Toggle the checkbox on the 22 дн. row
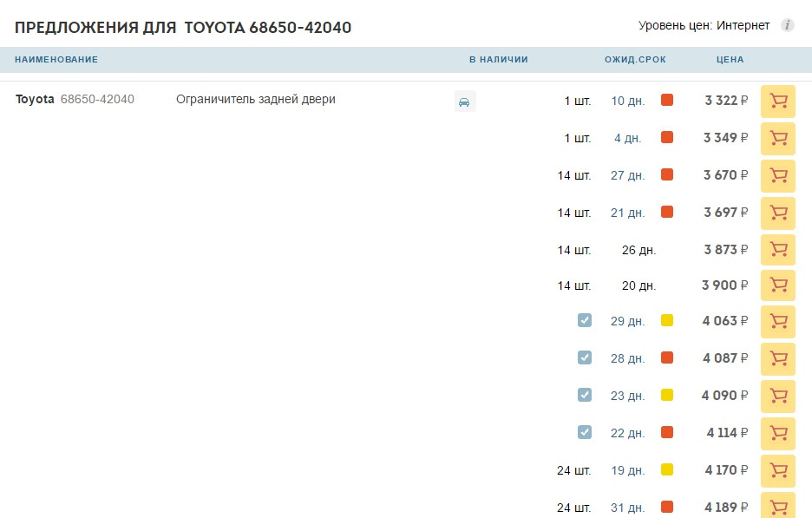 click(585, 432)
